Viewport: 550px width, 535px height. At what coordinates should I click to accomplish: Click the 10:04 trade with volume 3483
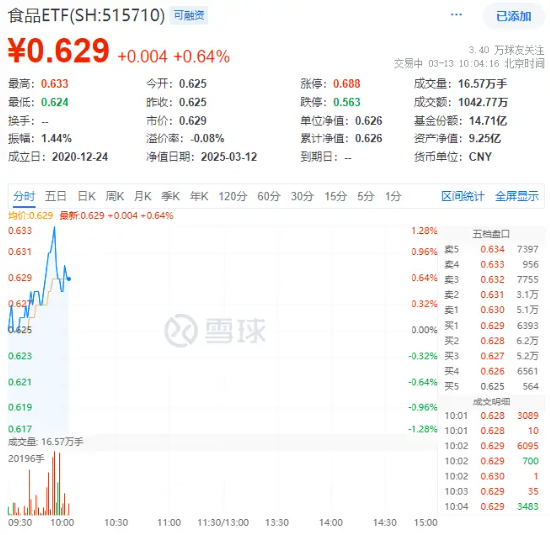(x=491, y=506)
